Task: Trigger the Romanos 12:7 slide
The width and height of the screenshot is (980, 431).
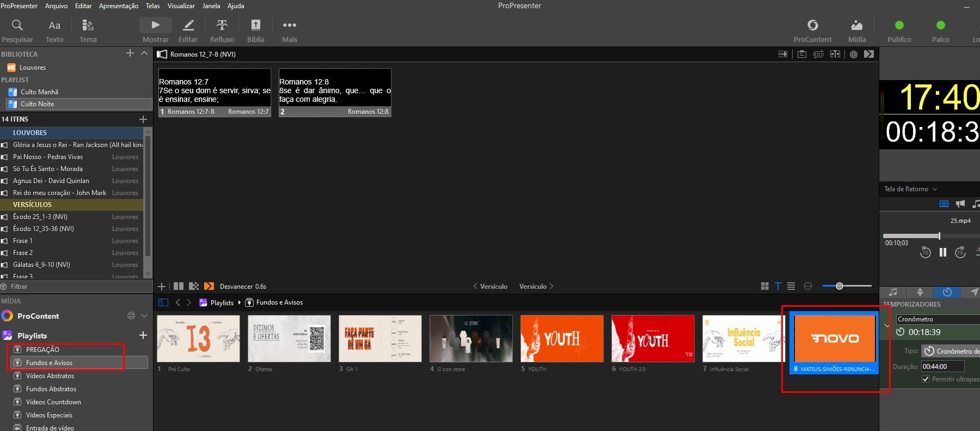Action: click(x=215, y=92)
